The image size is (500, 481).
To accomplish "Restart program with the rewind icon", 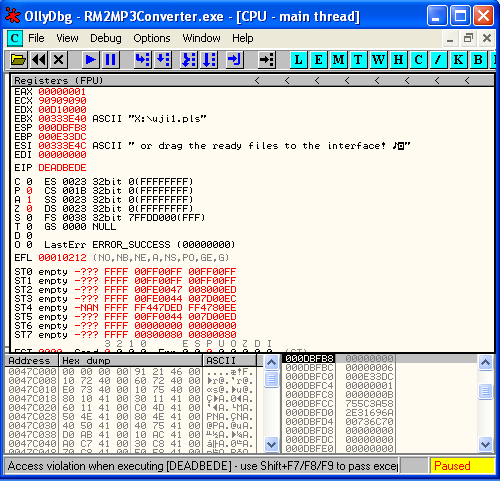I will pyautogui.click(x=39, y=60).
